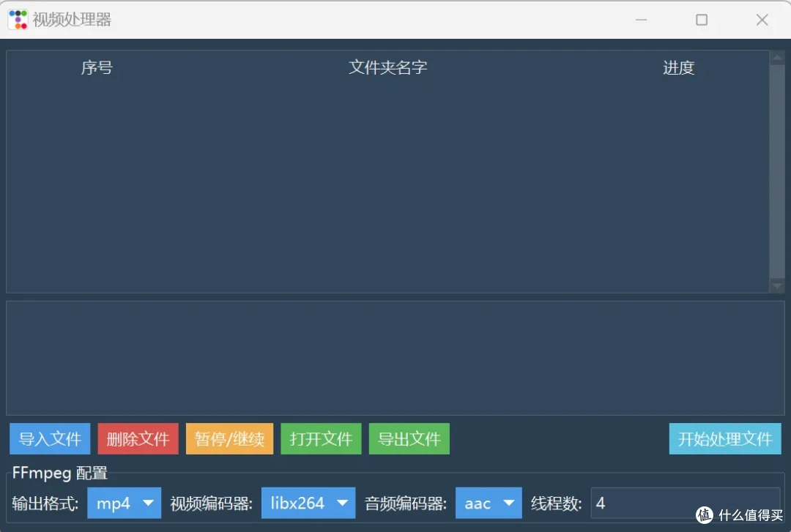Click the 进度 column header
The width and height of the screenshot is (791, 532).
[x=678, y=67]
